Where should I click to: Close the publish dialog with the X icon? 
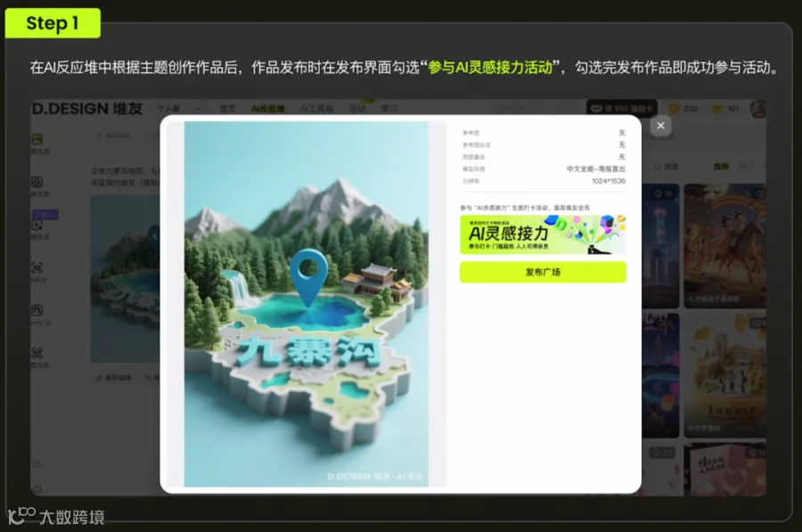(x=660, y=126)
